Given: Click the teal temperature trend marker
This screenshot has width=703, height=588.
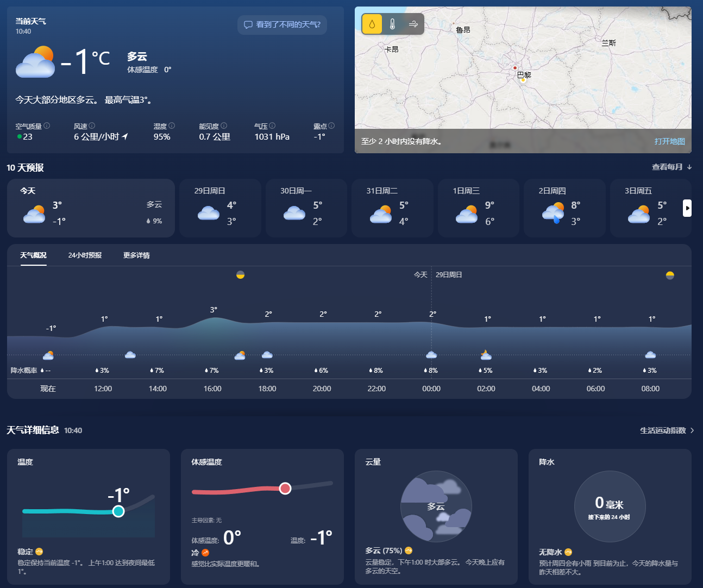Looking at the screenshot, I should 118,511.
